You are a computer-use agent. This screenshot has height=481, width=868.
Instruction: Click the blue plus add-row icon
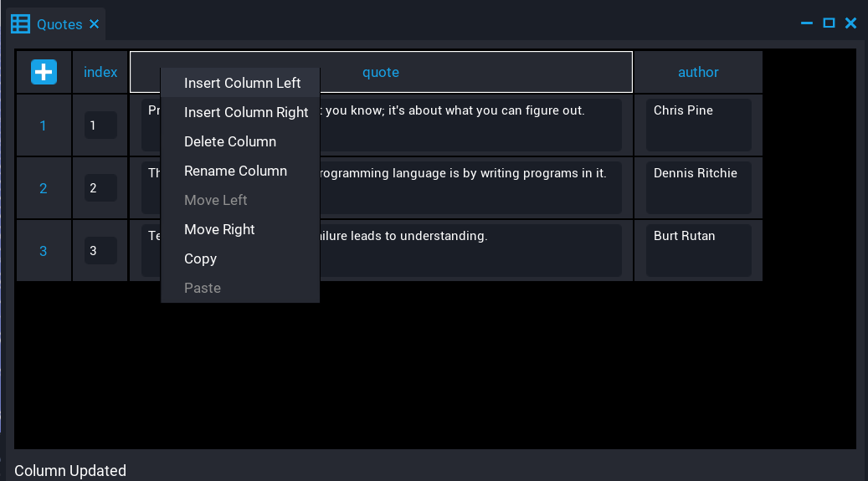click(x=44, y=72)
